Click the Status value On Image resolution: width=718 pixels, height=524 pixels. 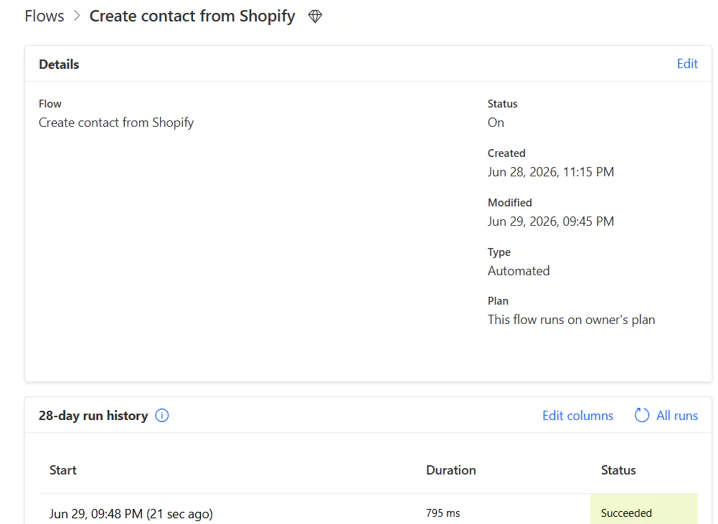pyautogui.click(x=496, y=123)
